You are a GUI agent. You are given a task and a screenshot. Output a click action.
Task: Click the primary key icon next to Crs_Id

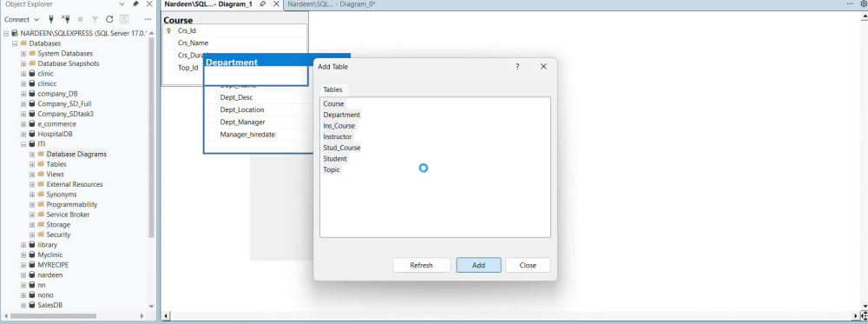coord(169,30)
